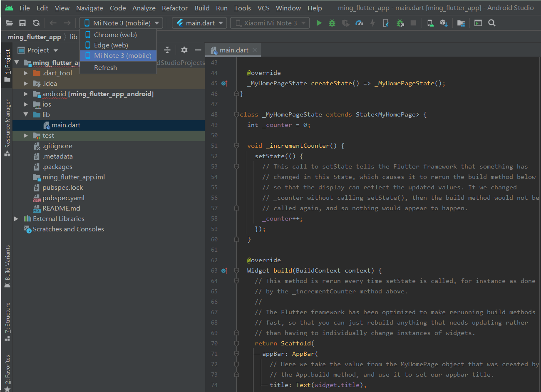
Task: Close the main.dart editor tab
Action: [x=255, y=50]
